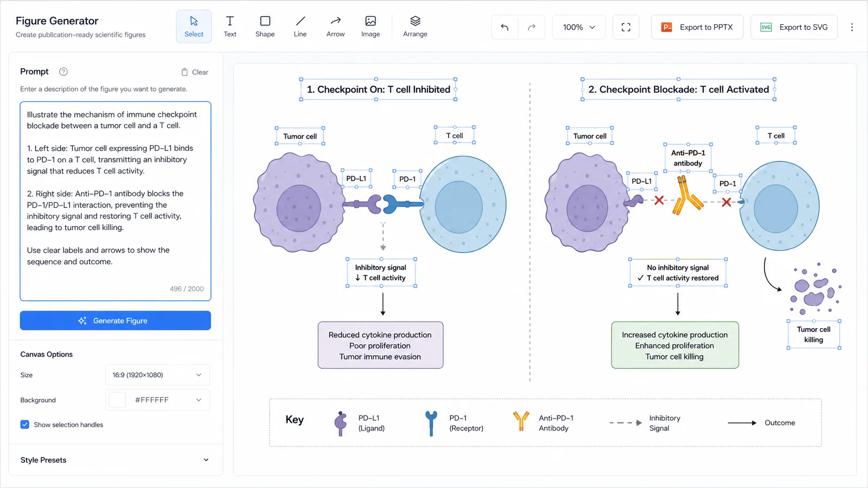Select the purple tumor cell in left panel
Image resolution: width=868 pixels, height=488 pixels.
coord(298,202)
